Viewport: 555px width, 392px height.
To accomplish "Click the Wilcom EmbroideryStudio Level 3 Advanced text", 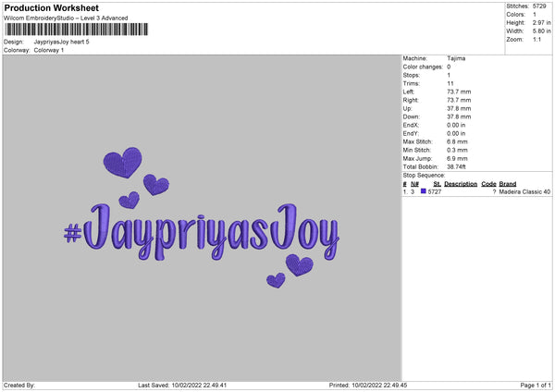I will (66, 18).
